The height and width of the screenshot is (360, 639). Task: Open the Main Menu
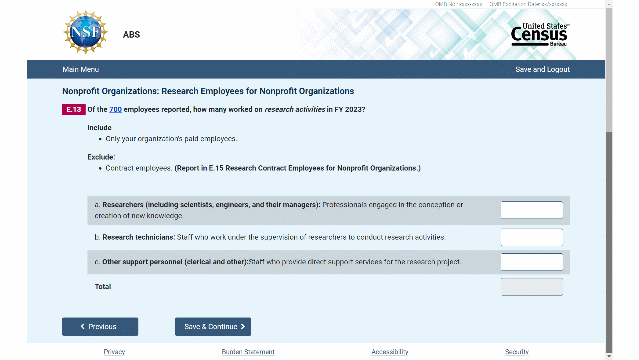(x=81, y=69)
